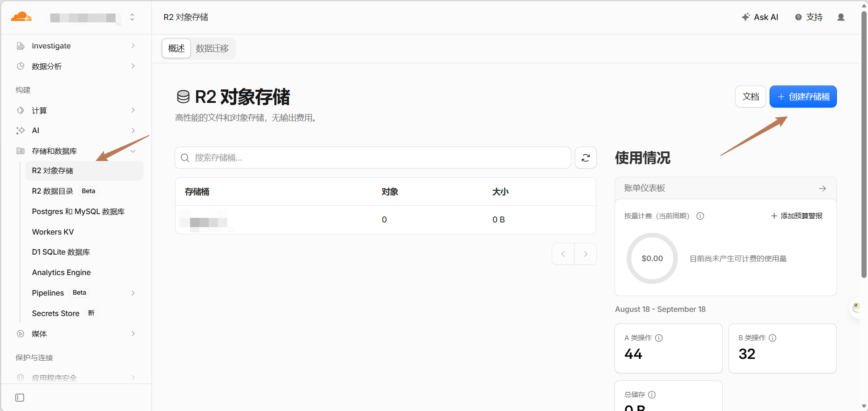Go to previous page of buckets
The height and width of the screenshot is (411, 868).
563,254
